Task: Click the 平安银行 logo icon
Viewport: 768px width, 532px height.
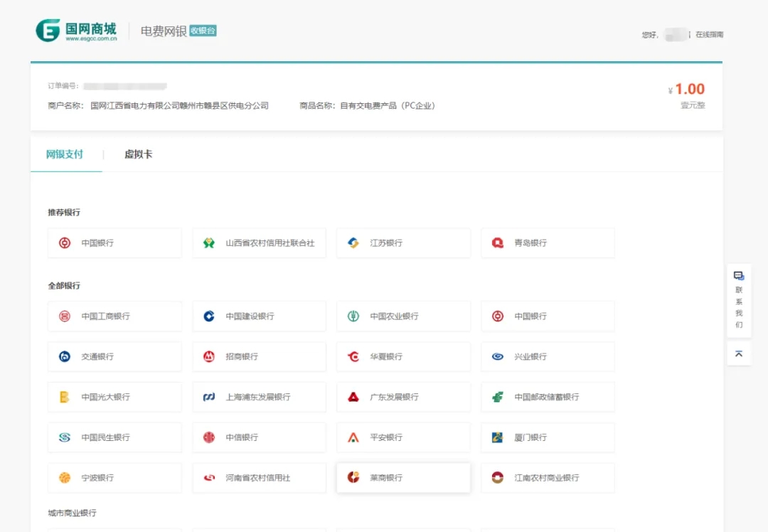Action: click(353, 437)
